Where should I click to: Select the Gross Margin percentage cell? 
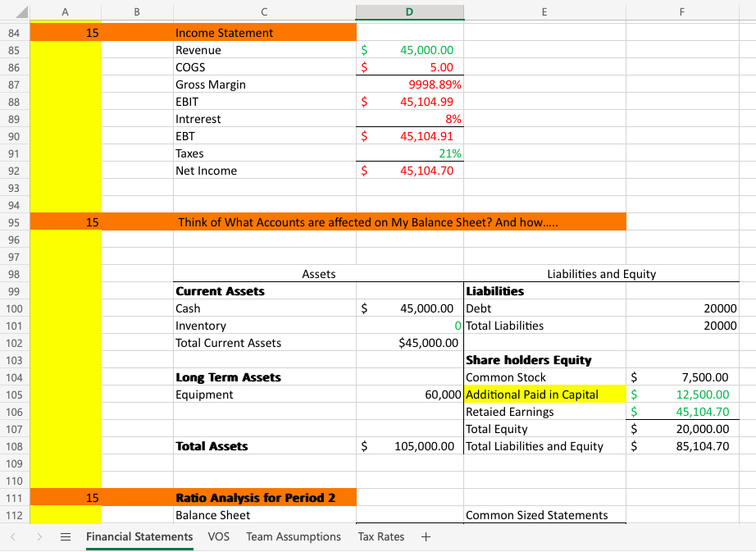tap(409, 84)
